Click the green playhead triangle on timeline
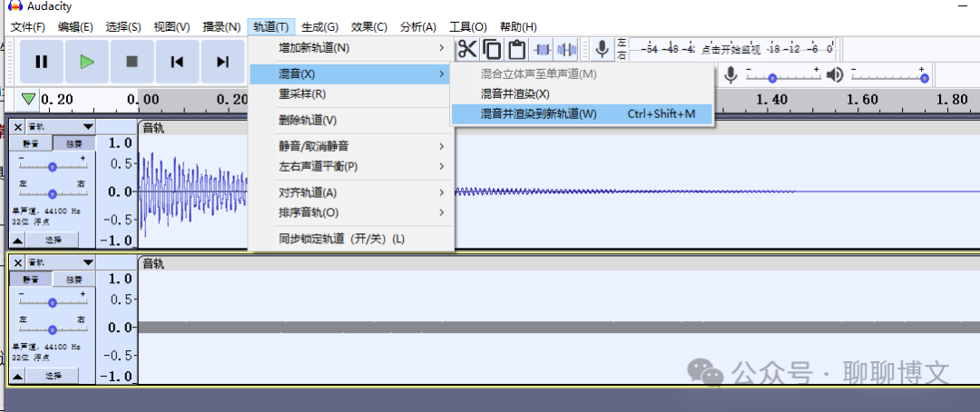Screen dimensions: 980x412 (28, 99)
